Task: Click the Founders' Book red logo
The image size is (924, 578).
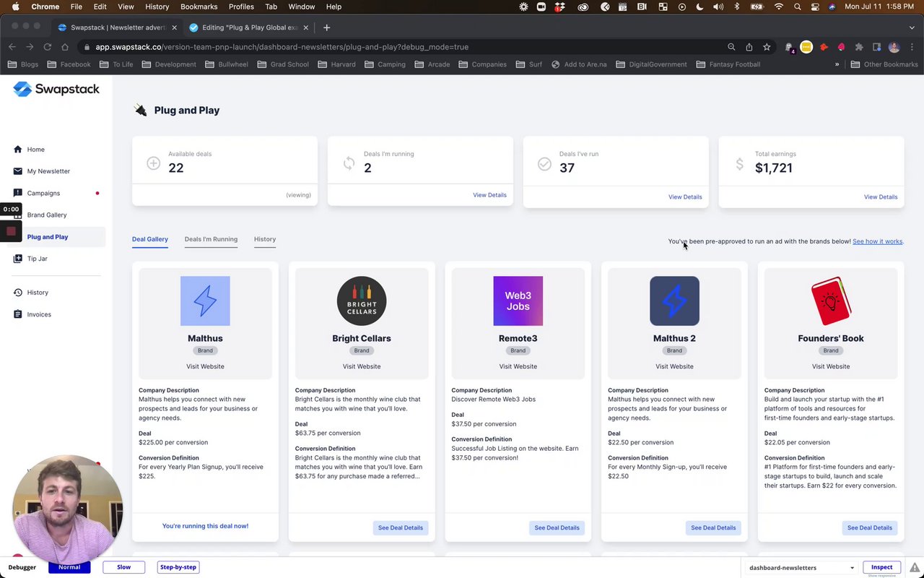Action: point(831,301)
